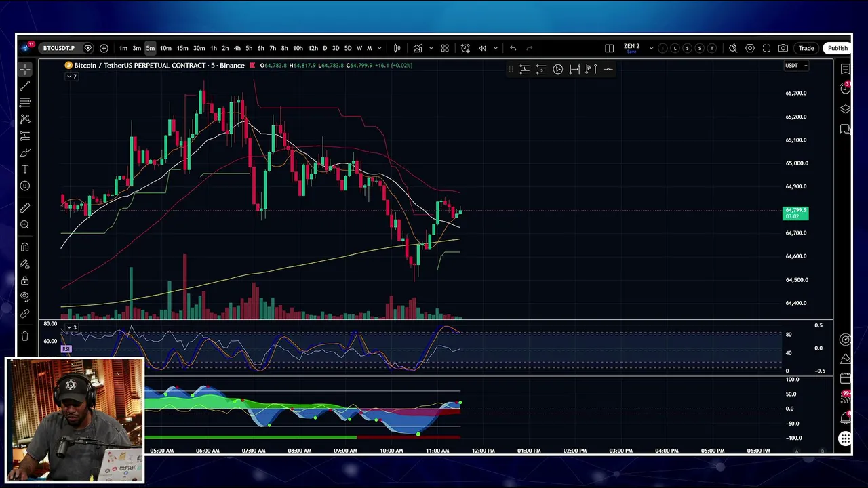Undo the last chart action
The height and width of the screenshot is (488, 868).
pyautogui.click(x=513, y=48)
